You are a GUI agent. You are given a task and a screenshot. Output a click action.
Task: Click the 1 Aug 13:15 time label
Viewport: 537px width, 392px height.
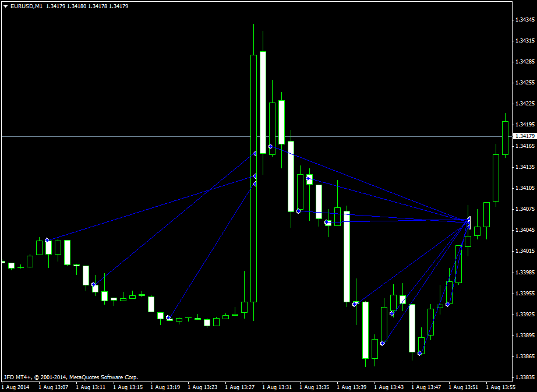(128, 387)
